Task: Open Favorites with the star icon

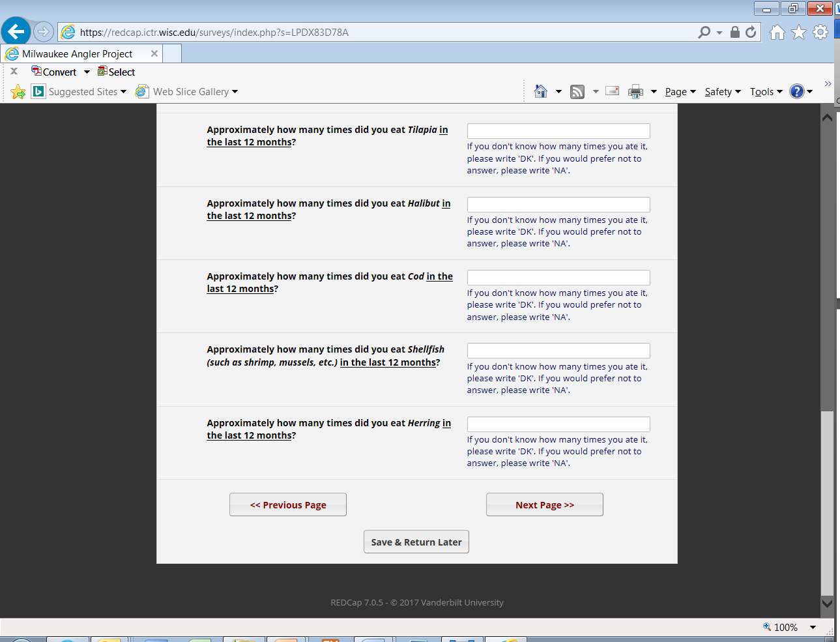Action: coord(799,32)
